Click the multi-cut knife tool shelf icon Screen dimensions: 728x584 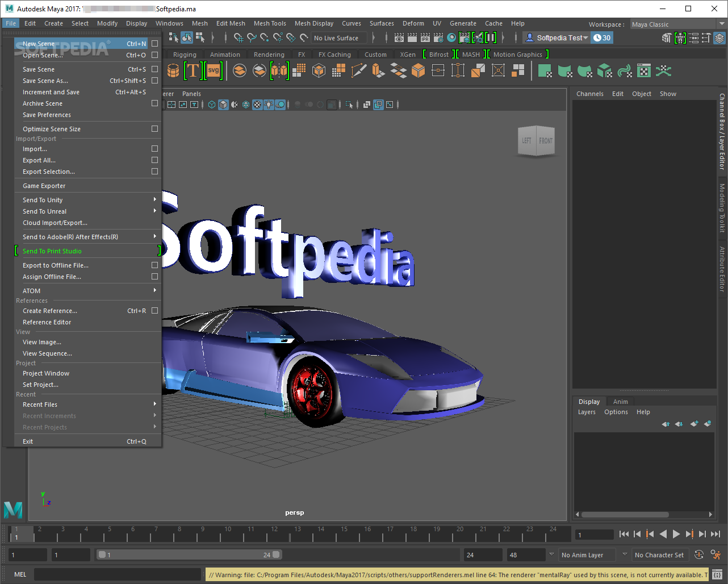358,70
